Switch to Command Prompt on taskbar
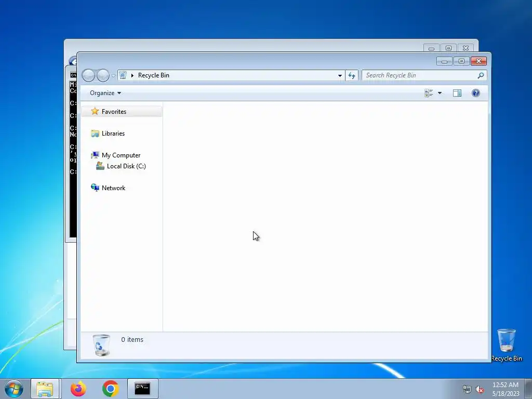Image resolution: width=532 pixels, height=399 pixels. pyautogui.click(x=142, y=389)
